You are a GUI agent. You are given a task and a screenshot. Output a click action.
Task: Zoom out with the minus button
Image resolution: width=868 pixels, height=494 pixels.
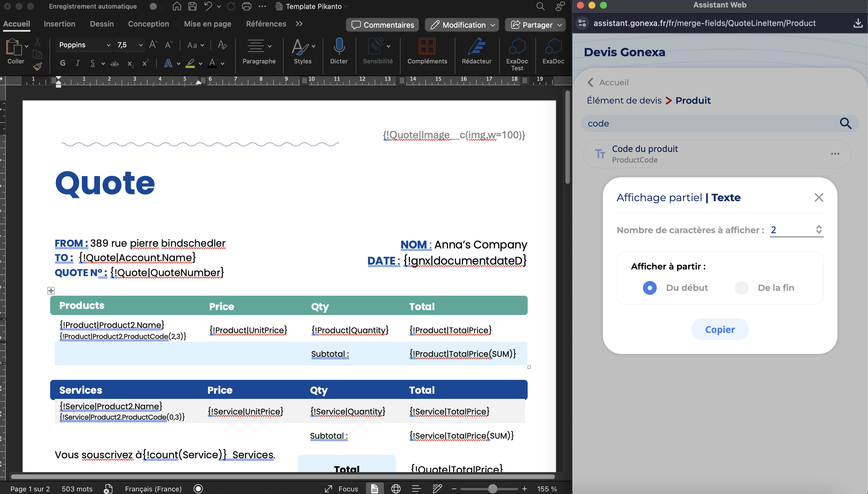tap(454, 489)
